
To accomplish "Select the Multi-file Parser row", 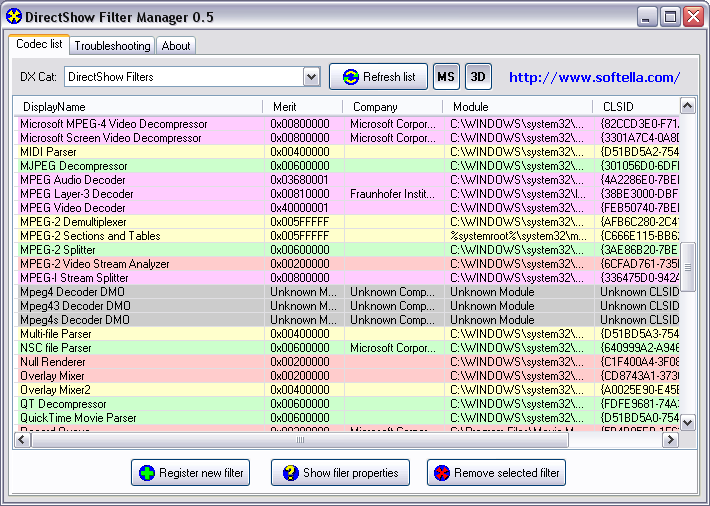I will click(349, 334).
